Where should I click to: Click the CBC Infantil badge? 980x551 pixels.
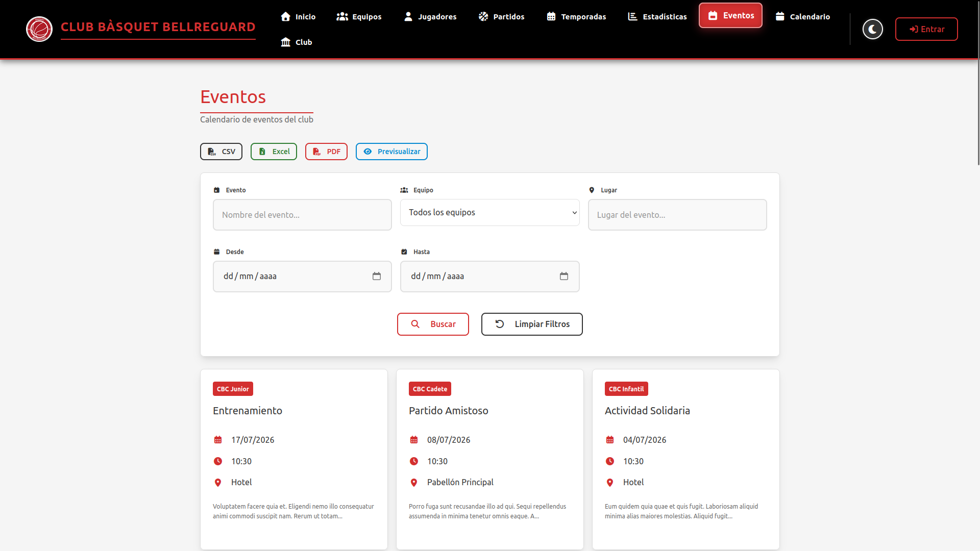(x=626, y=389)
